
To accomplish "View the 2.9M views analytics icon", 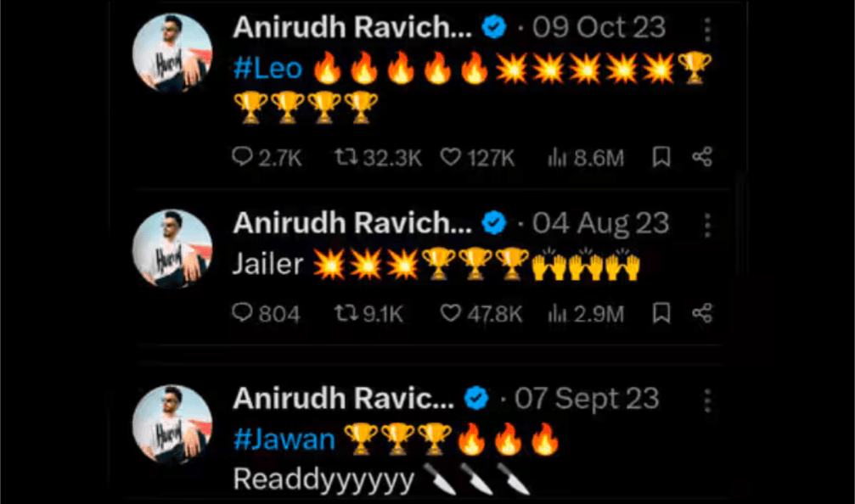I will click(x=557, y=313).
